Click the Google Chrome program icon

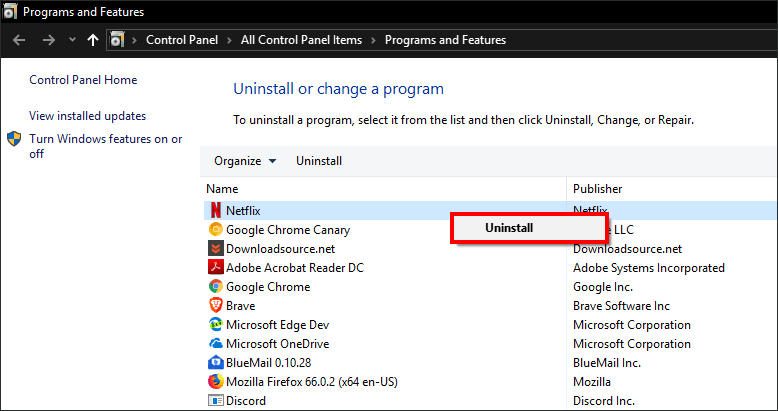click(215, 286)
